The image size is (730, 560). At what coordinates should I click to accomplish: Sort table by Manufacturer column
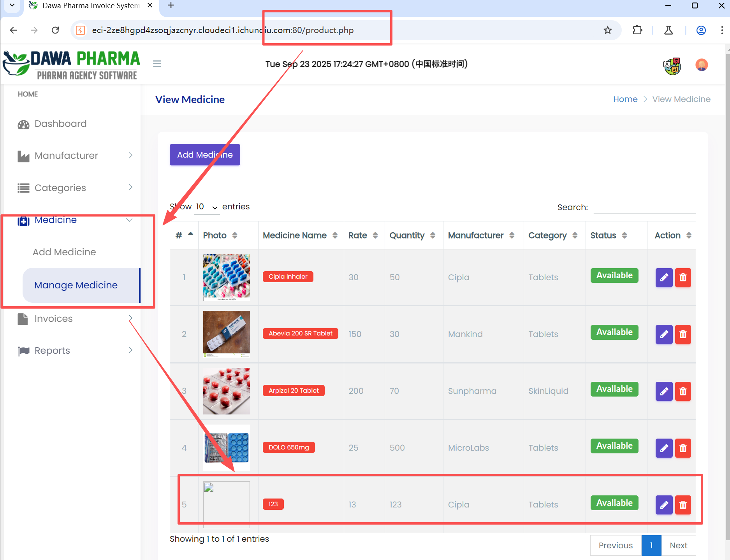[x=483, y=235]
